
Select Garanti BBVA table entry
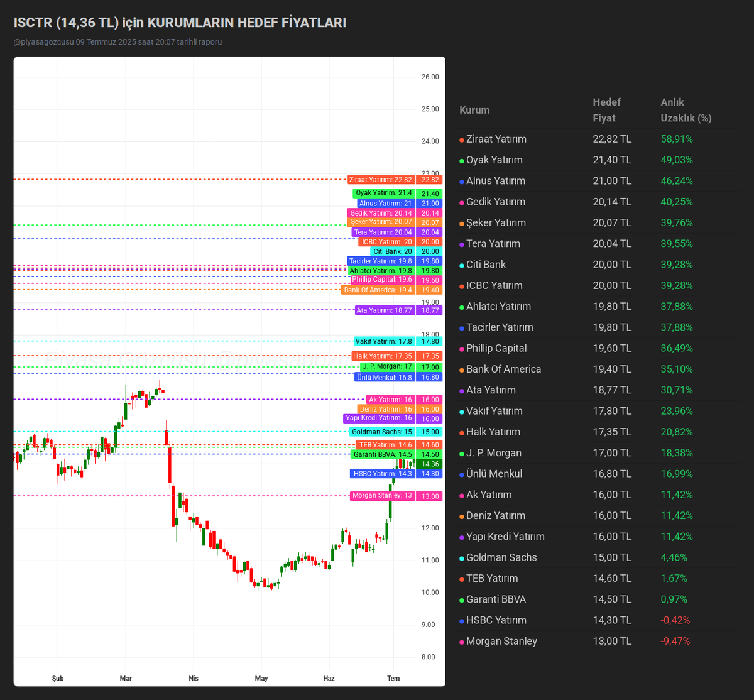tap(496, 599)
